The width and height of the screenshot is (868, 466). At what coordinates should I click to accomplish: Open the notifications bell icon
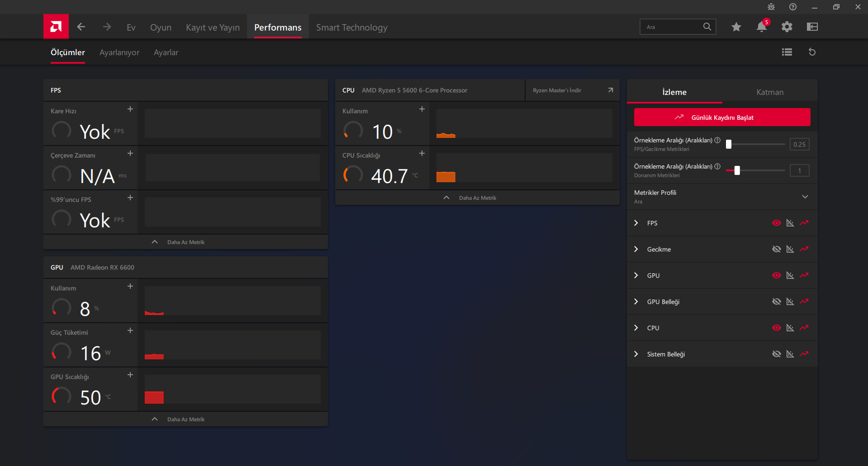click(x=762, y=27)
